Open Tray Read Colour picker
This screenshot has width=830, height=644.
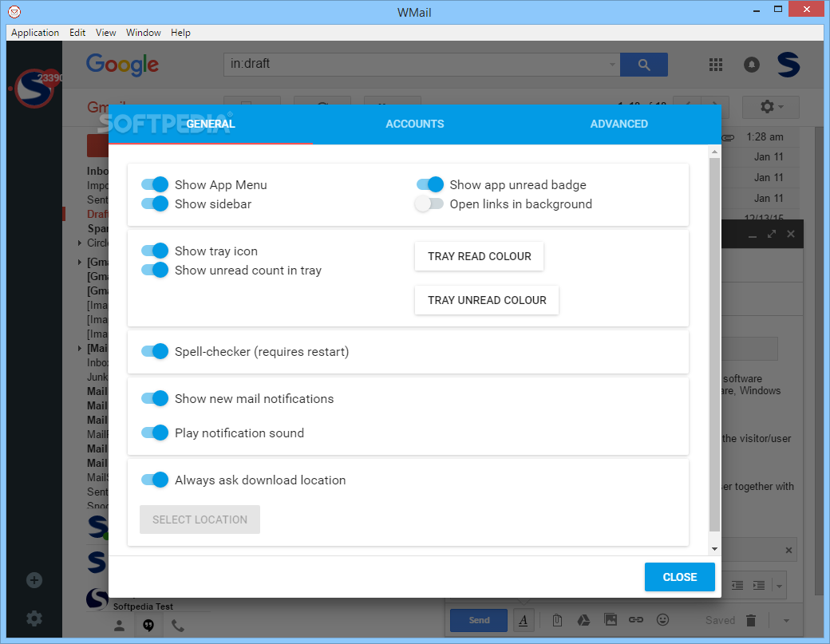[479, 256]
